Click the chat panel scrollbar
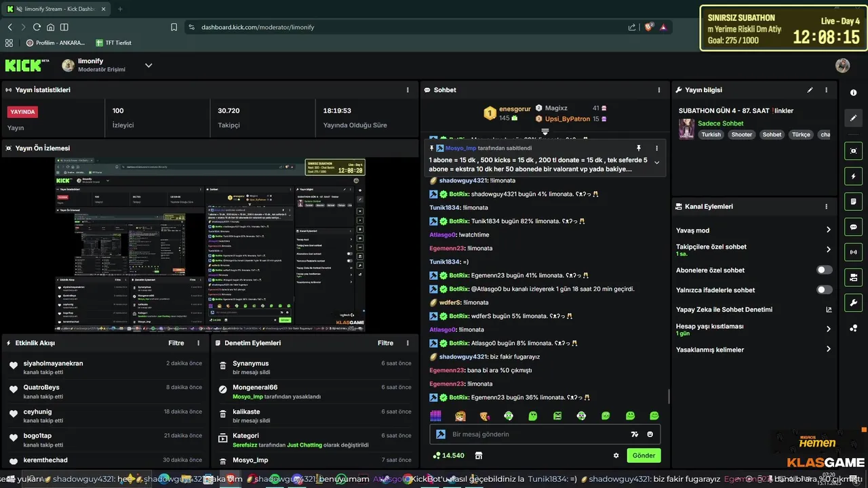Image resolution: width=868 pixels, height=488 pixels. coord(669,397)
